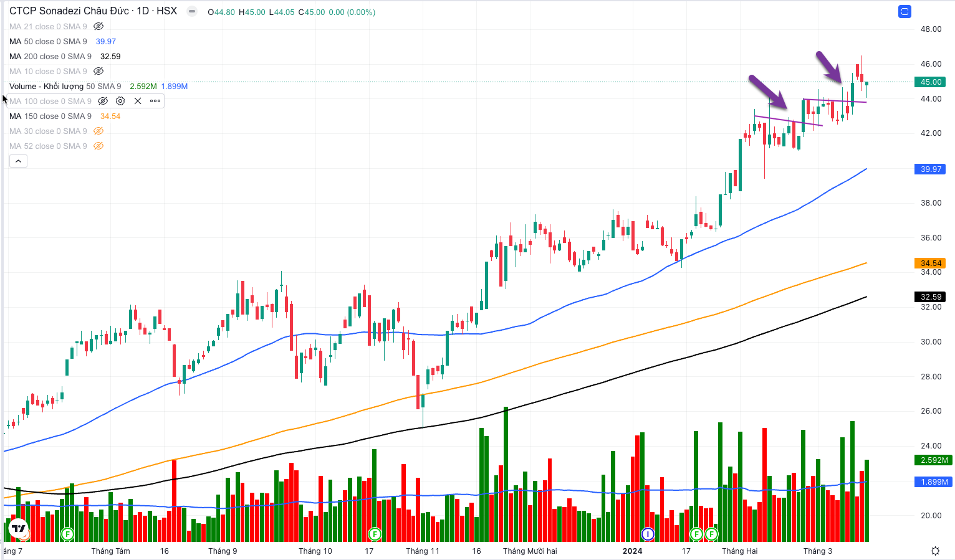955x560 pixels.
Task: Click the Tháng Mười hai label on time axis
Action: [530, 551]
